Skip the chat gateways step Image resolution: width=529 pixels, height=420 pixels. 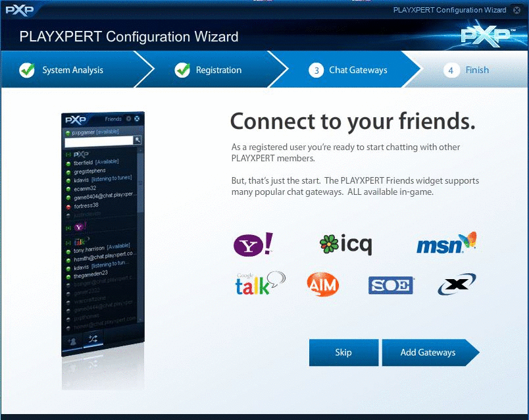pyautogui.click(x=343, y=352)
